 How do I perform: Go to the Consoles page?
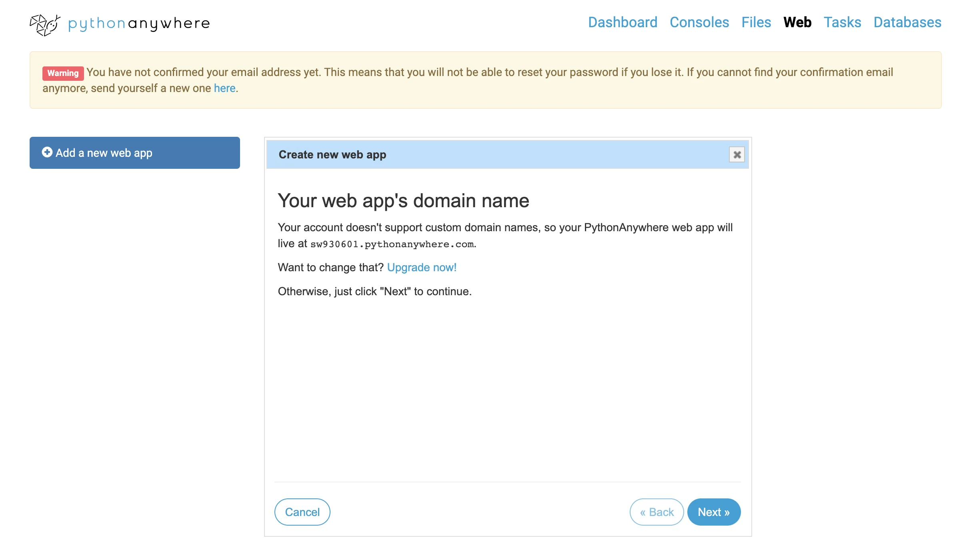point(699,22)
